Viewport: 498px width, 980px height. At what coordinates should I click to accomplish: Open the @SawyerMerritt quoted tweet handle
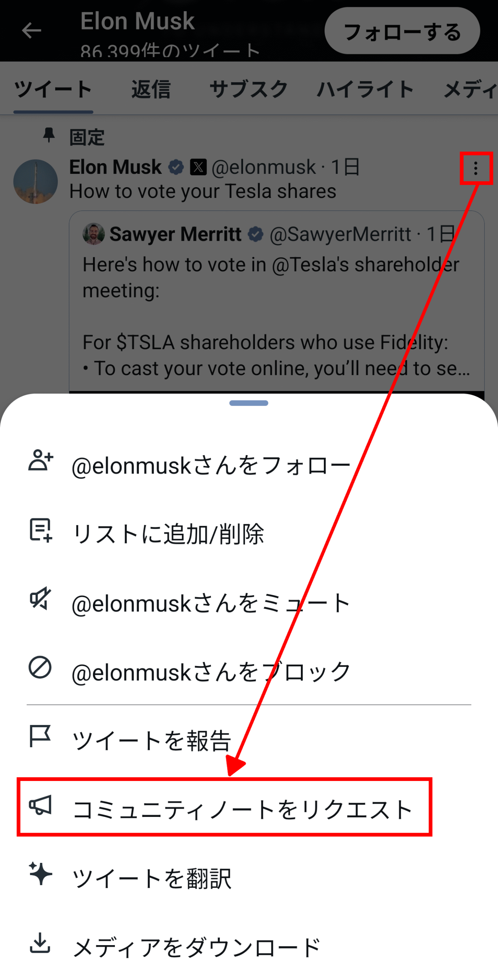(x=340, y=234)
